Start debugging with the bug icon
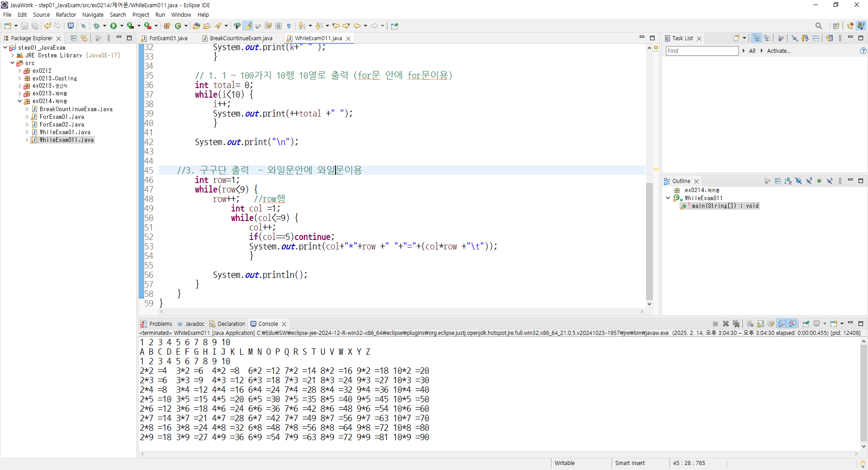 (96, 26)
